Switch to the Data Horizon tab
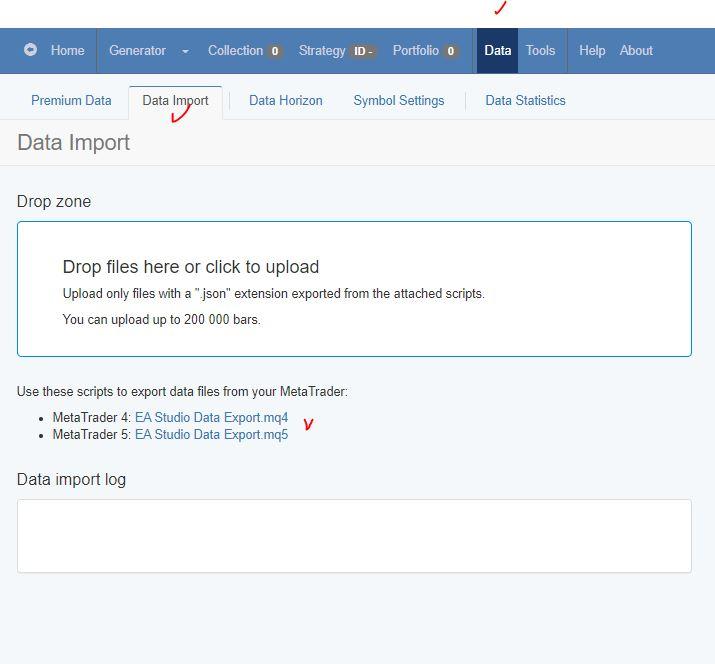This screenshot has width=715, height=664. (x=285, y=101)
